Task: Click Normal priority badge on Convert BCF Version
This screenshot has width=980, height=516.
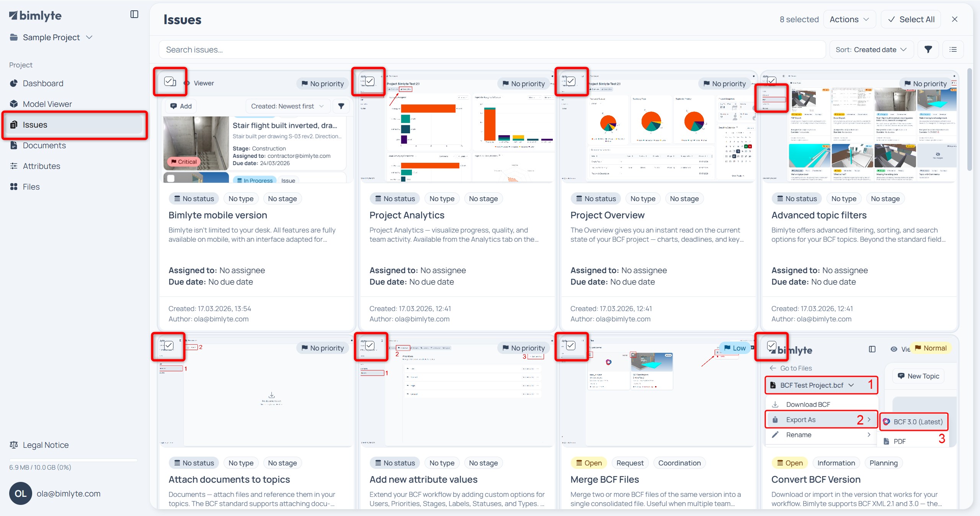Action: point(931,348)
